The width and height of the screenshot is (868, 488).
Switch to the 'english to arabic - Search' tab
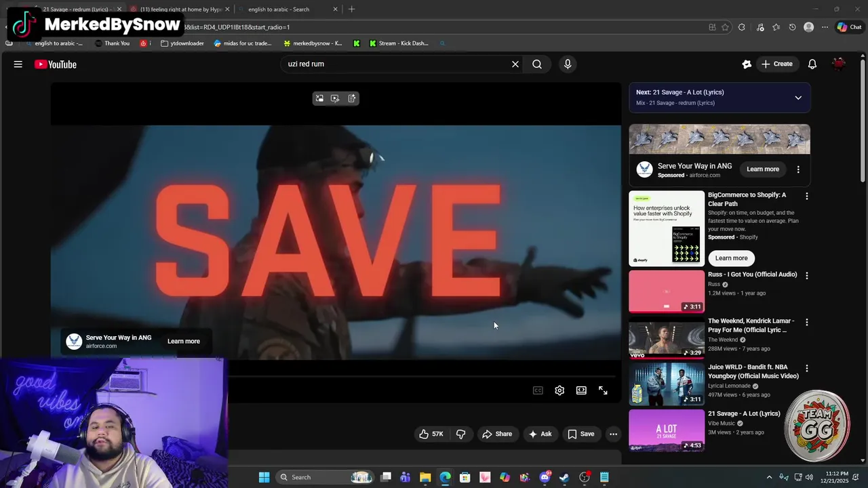point(285,9)
